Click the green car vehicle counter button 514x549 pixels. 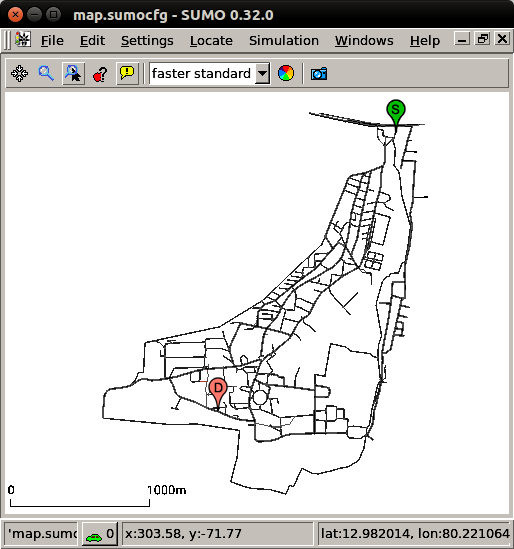click(100, 534)
